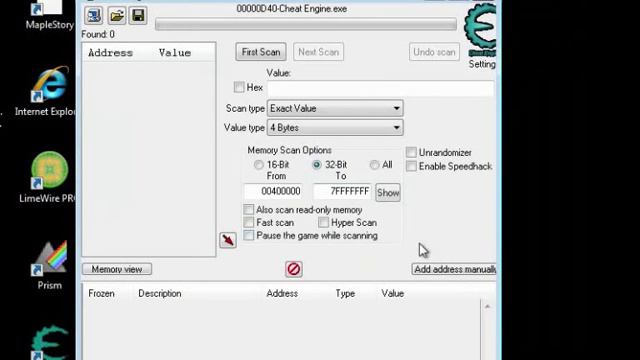Click the To address field 7FFFFFFF
The width and height of the screenshot is (640, 360).
click(342, 191)
